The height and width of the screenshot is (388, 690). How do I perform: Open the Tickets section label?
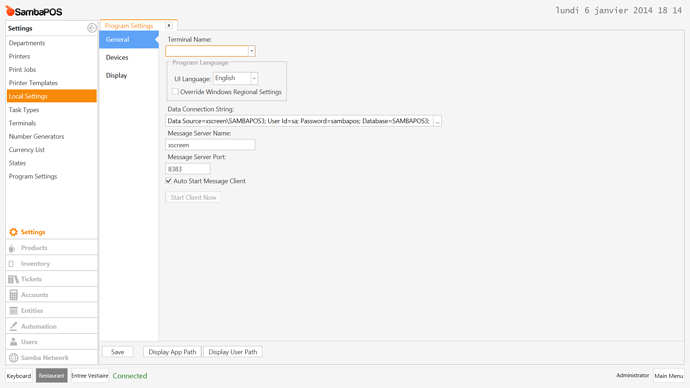pos(31,279)
